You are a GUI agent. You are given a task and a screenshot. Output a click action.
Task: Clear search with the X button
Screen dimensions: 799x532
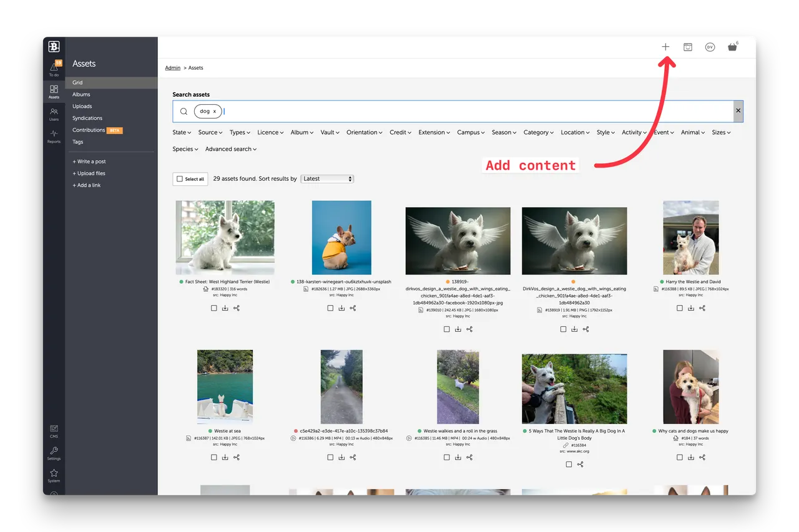tap(738, 111)
